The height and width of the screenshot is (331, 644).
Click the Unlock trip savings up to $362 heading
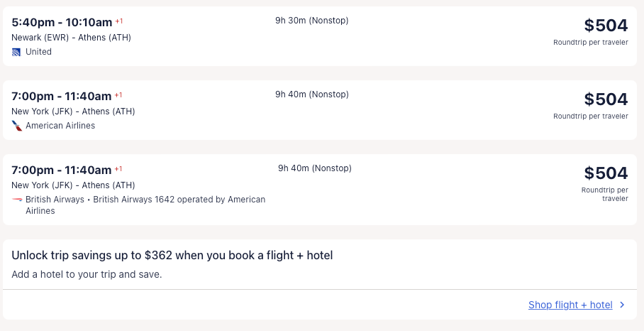pyautogui.click(x=172, y=255)
